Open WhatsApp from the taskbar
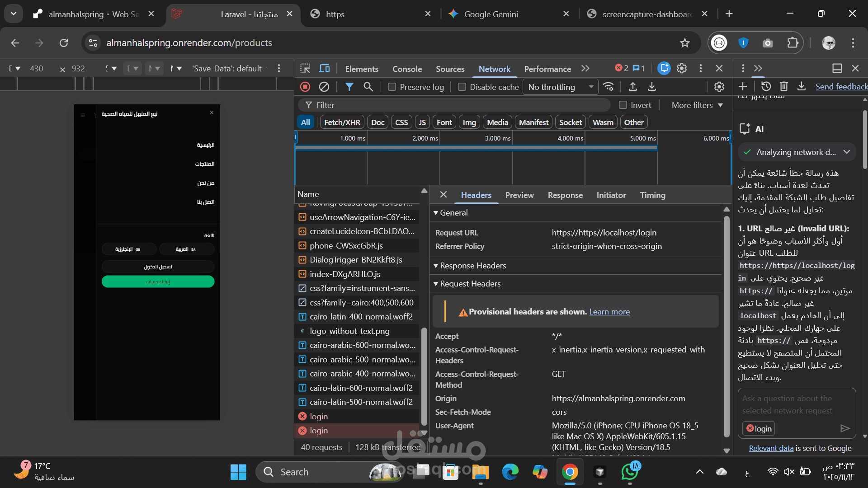 629,472
